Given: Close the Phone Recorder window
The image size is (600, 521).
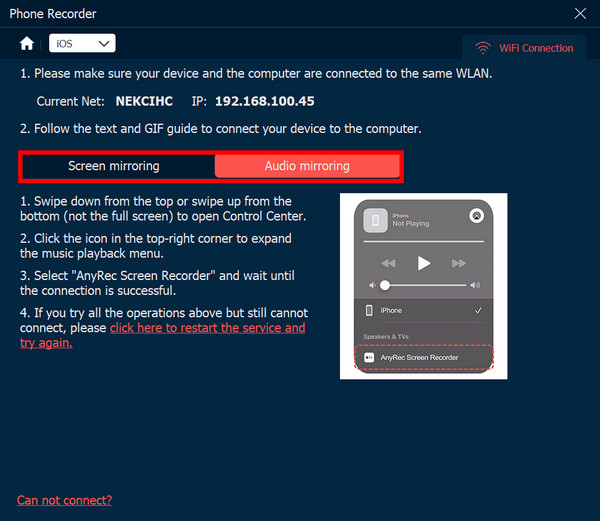Looking at the screenshot, I should 580,13.
